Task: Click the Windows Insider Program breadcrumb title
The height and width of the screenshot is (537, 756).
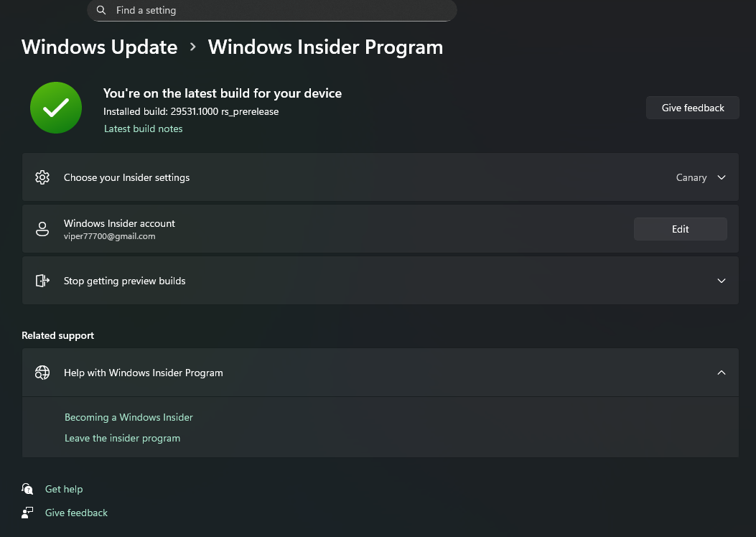Action: tap(325, 47)
